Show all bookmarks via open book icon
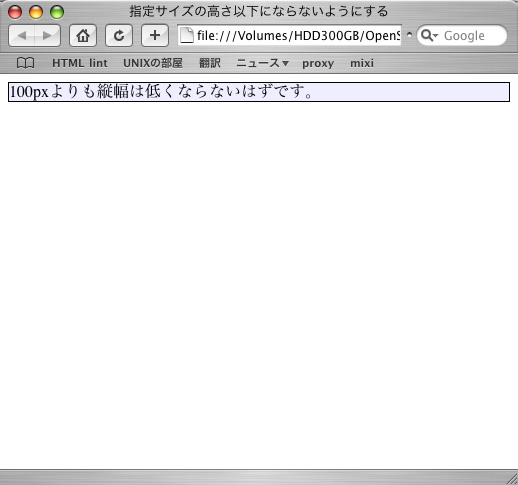Image resolution: width=518 pixels, height=485 pixels. [x=25, y=63]
